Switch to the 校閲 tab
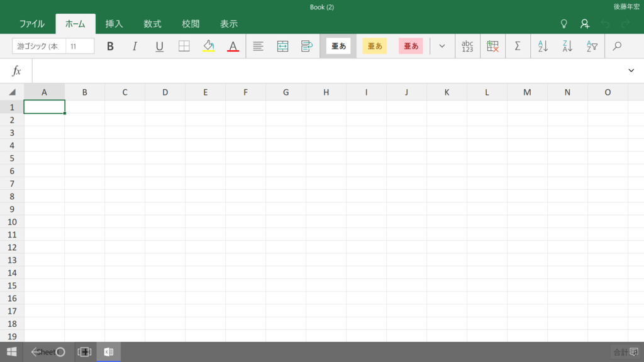The height and width of the screenshot is (362, 644). tap(191, 24)
